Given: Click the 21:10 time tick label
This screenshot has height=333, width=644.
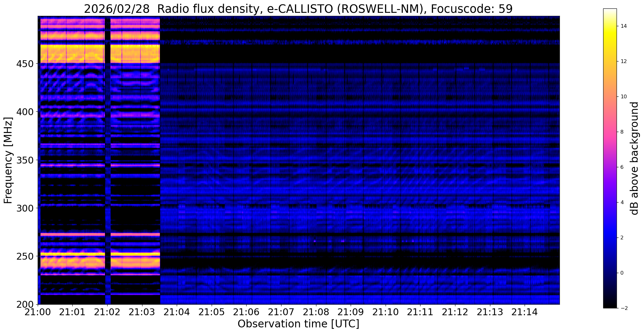Looking at the screenshot, I should tap(386, 312).
